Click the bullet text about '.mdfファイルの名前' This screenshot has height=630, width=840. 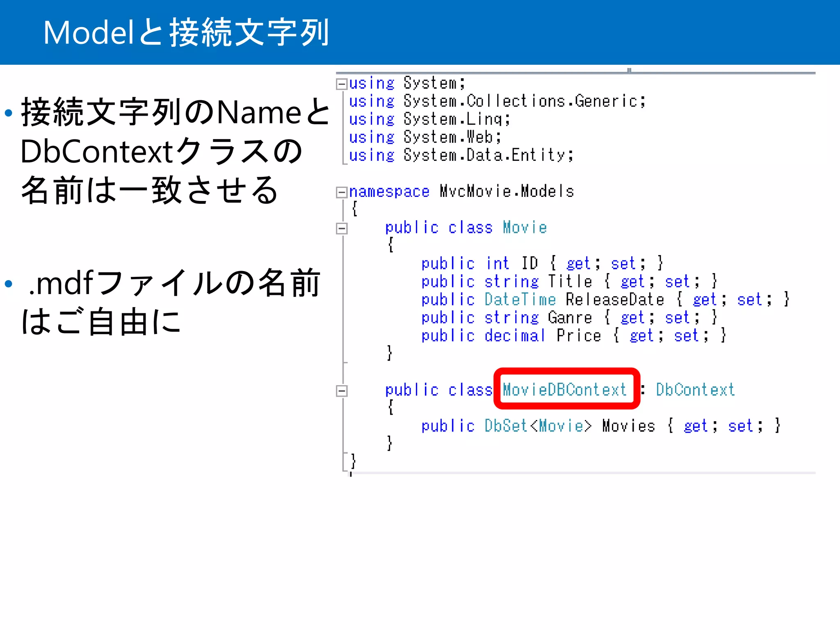click(x=170, y=303)
